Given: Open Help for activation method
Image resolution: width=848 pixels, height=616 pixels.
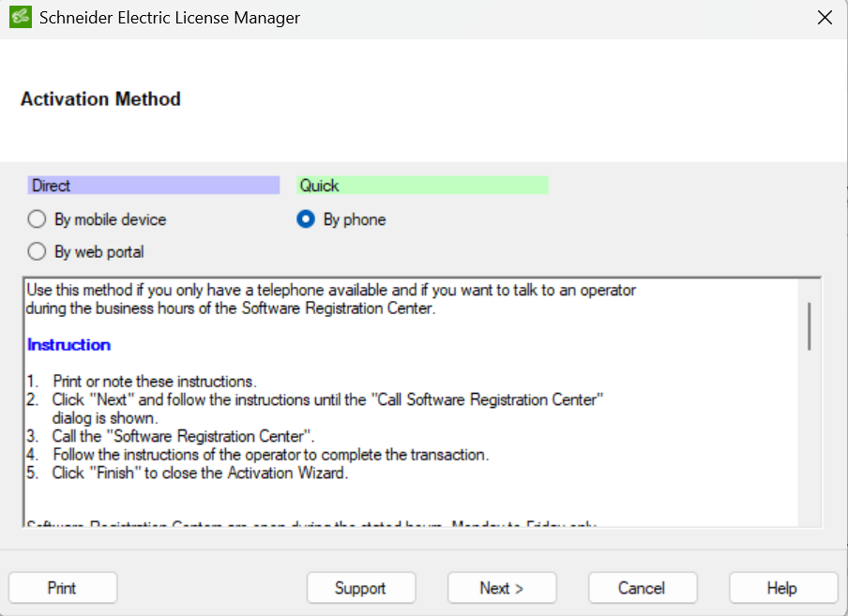Looking at the screenshot, I should (x=782, y=588).
